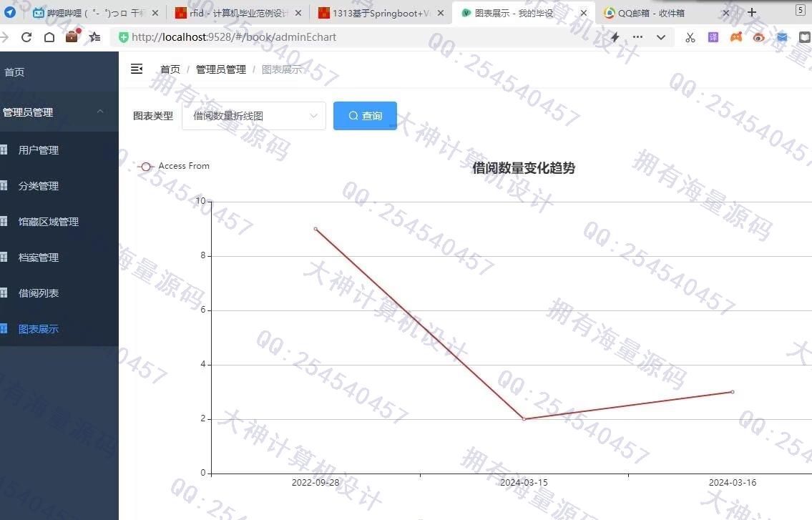
Task: Toggle the Access From legend series
Action: coord(174,166)
